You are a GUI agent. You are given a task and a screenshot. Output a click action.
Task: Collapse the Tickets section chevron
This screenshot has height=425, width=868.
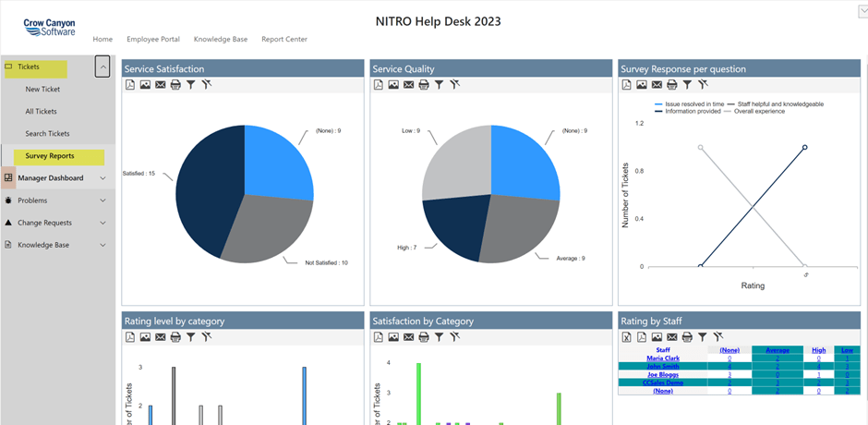pos(102,67)
